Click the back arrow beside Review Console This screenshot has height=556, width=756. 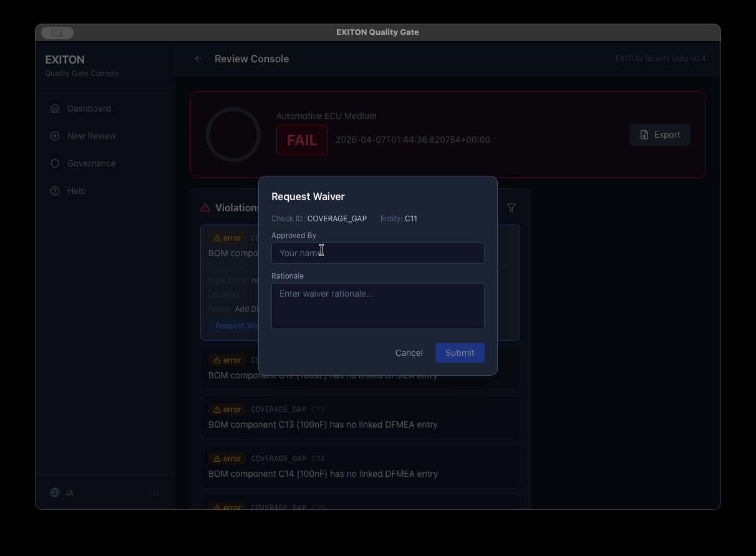click(x=198, y=59)
